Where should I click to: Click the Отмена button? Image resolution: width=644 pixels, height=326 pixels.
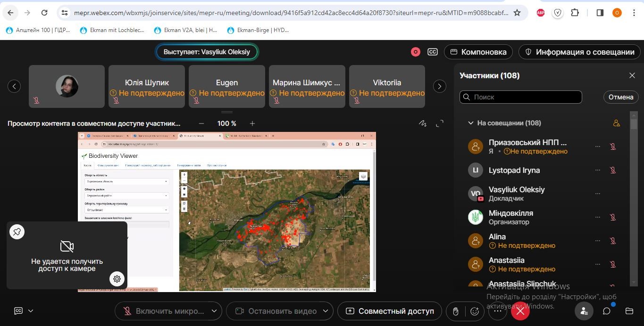click(x=620, y=97)
